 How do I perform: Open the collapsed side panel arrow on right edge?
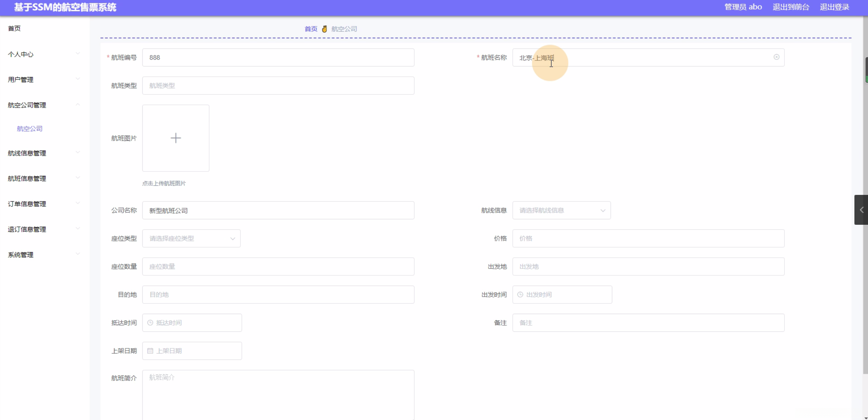tap(861, 210)
